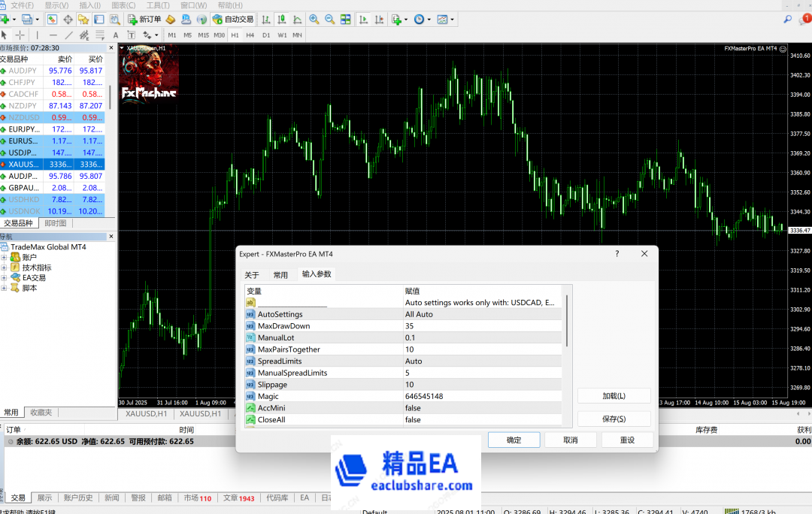
Task: Switch chart timeframe to H4
Action: click(250, 35)
